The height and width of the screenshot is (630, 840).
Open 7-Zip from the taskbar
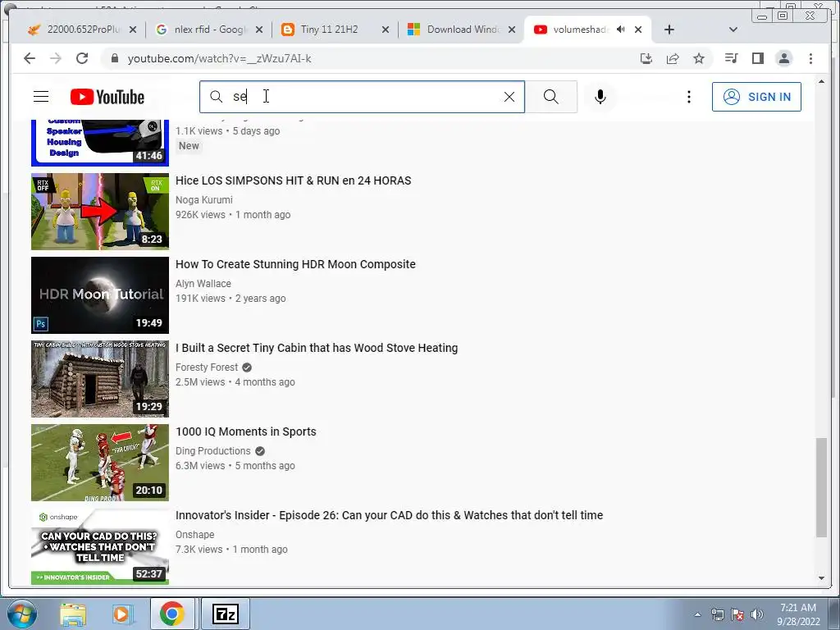[225, 614]
